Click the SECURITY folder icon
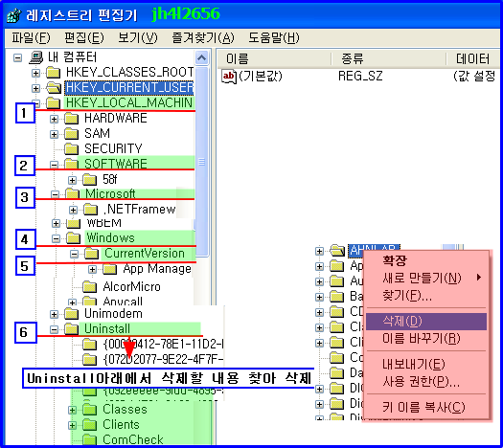 tap(72, 149)
